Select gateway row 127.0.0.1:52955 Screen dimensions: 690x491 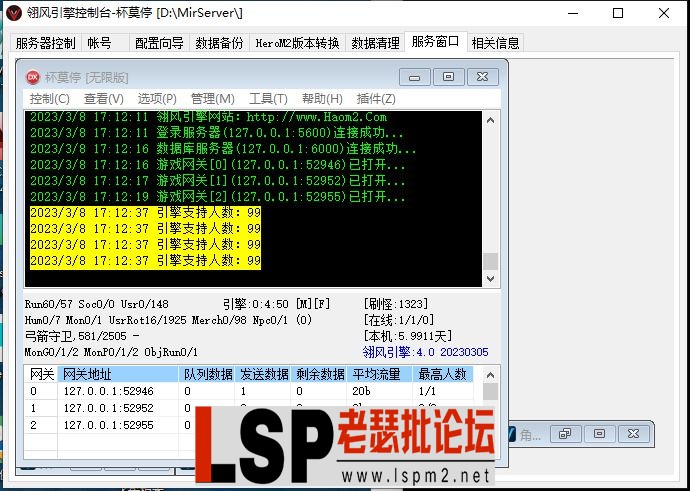coord(249,425)
